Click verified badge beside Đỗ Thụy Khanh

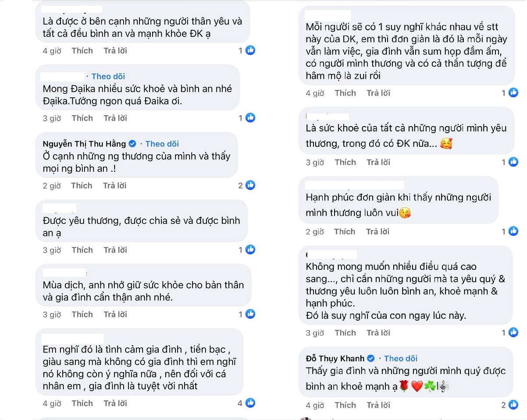tap(371, 358)
